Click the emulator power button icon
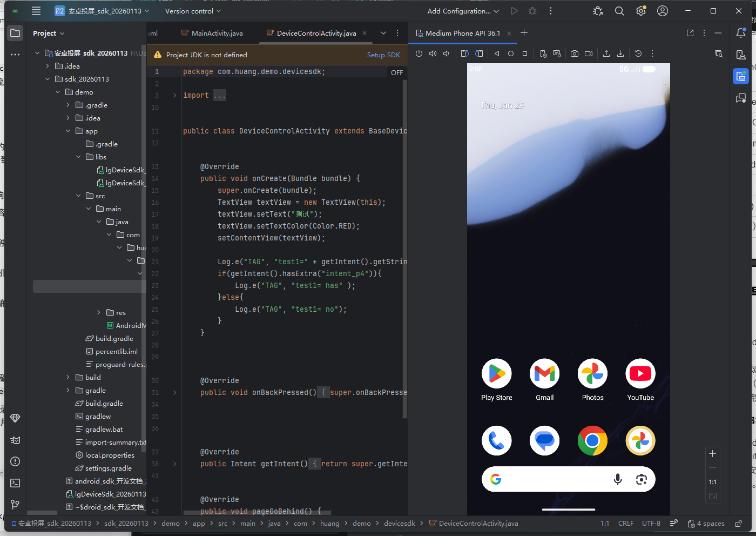Screen dimensions: 756x536 pyautogui.click(x=418, y=53)
